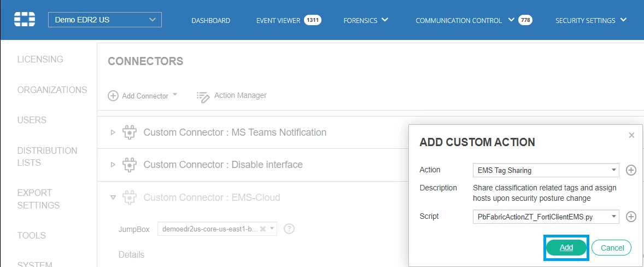Open the JumpBox dropdown arrow

coord(272,229)
